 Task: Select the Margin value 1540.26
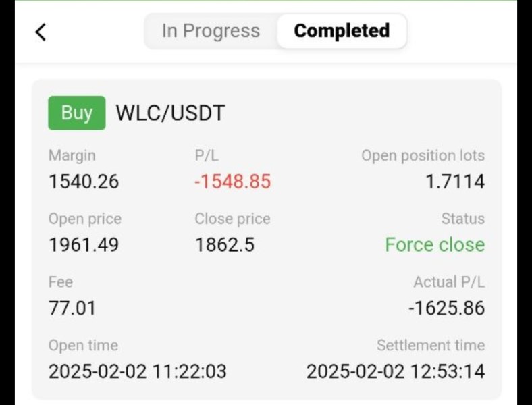pos(84,182)
